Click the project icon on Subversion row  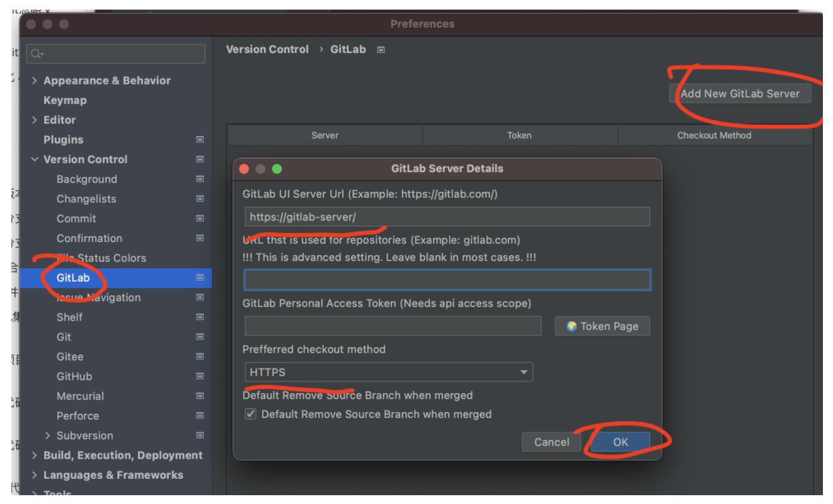tap(200, 435)
